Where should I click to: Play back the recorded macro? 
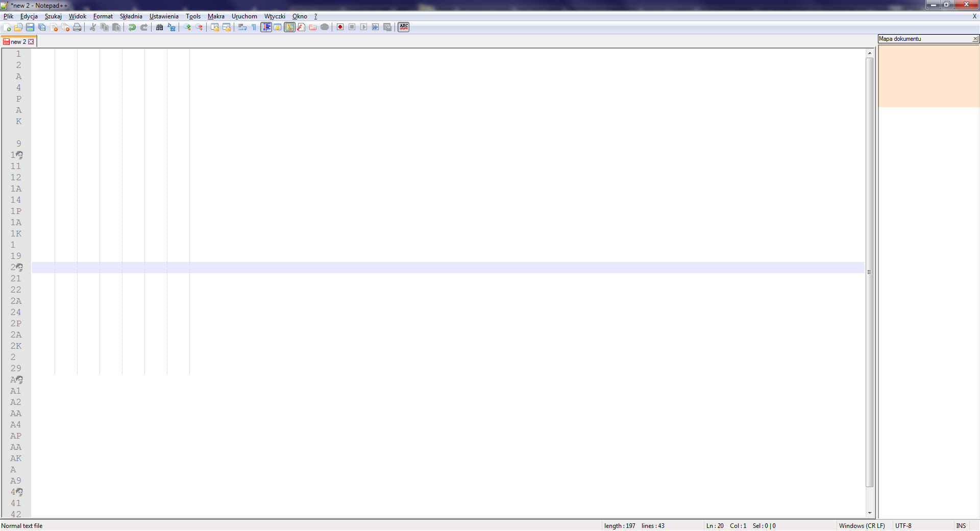(x=363, y=27)
